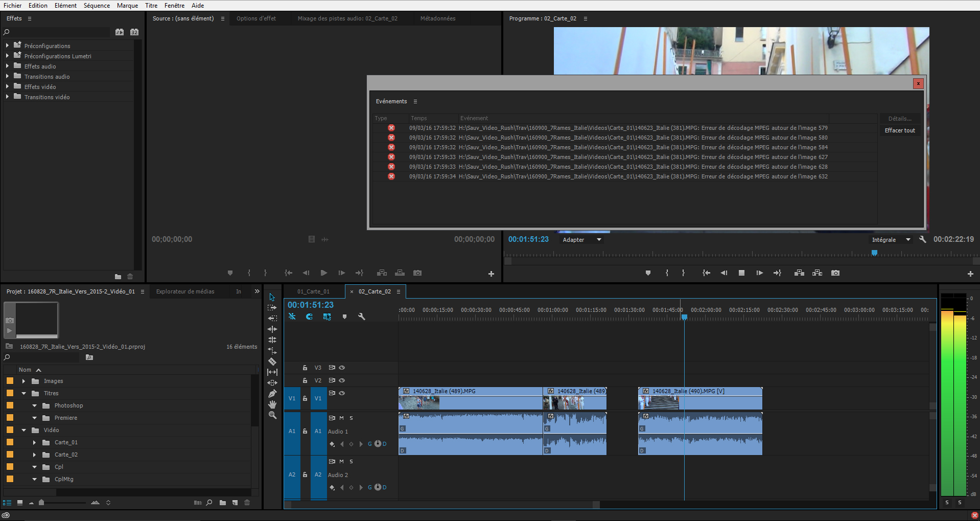Open the Séquence menu

pos(97,6)
